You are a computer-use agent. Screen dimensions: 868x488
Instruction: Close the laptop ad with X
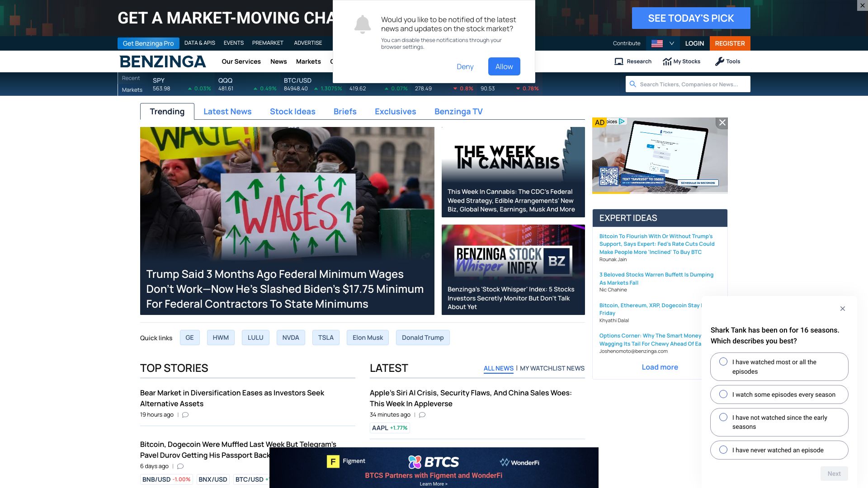point(722,122)
